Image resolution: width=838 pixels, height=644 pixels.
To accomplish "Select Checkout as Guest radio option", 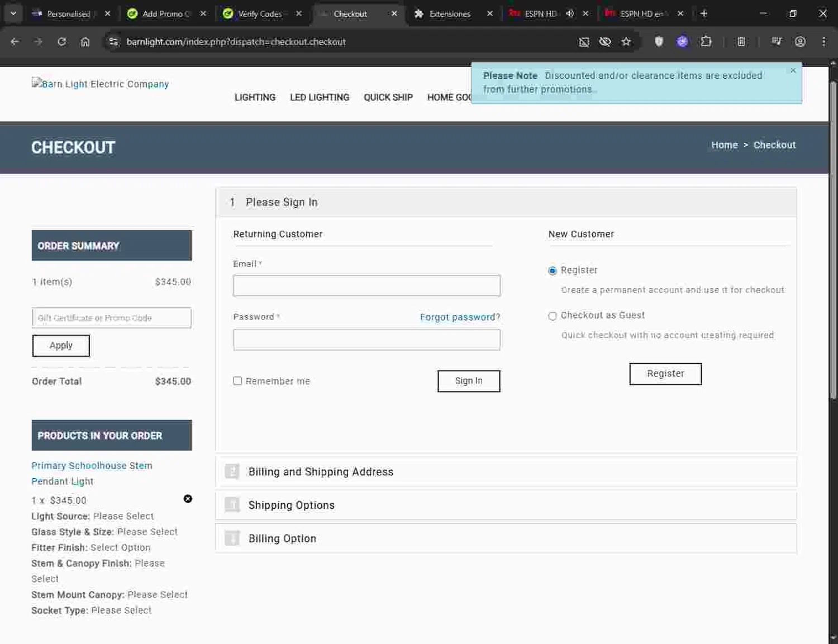I will 553,316.
